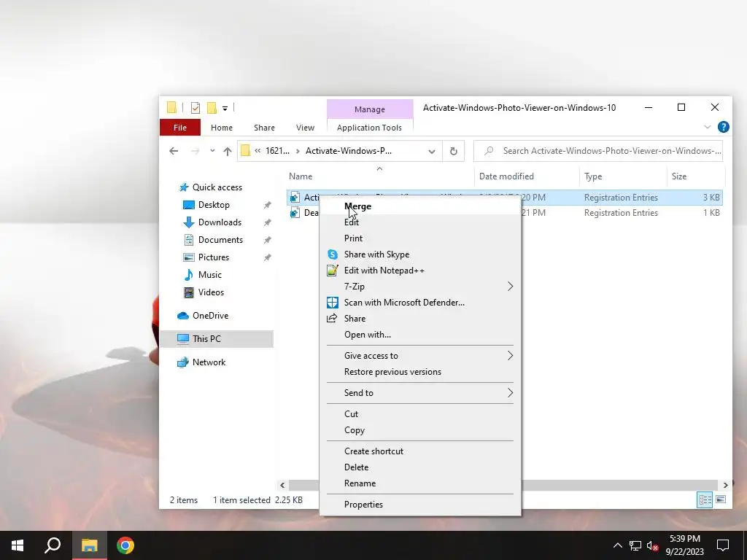Click New folder quick access toolbar icon
747x560 pixels.
coord(212,108)
